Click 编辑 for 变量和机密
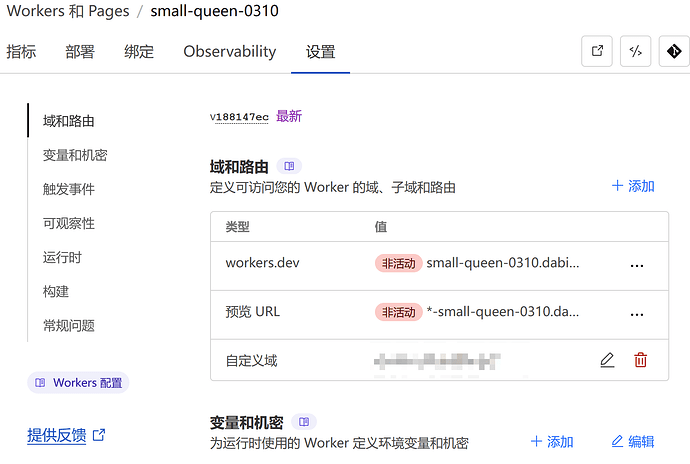Image resolution: width=690 pixels, height=464 pixels. (633, 441)
